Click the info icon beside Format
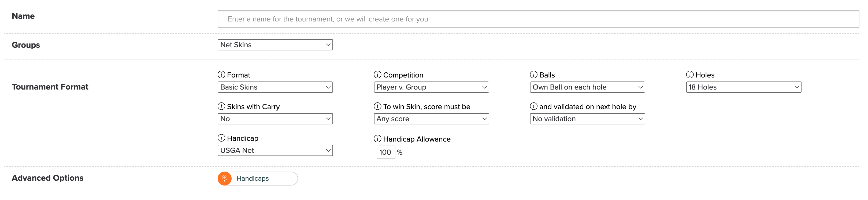This screenshot has height=200, width=868. 221,75
